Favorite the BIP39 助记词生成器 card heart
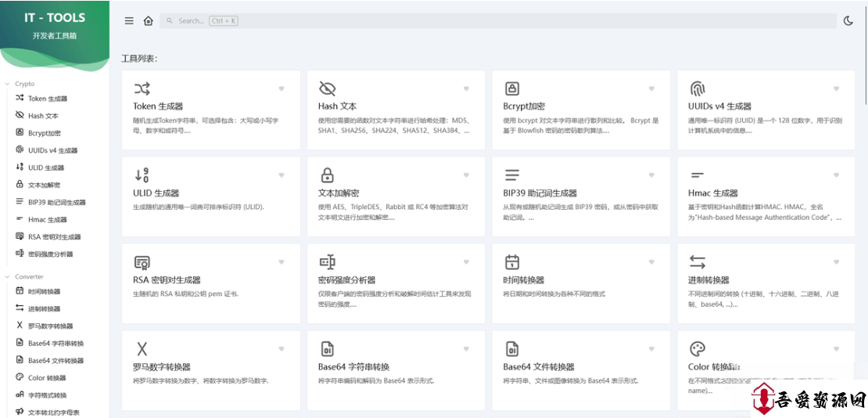Image resolution: width=868 pixels, height=418 pixels. (x=651, y=175)
